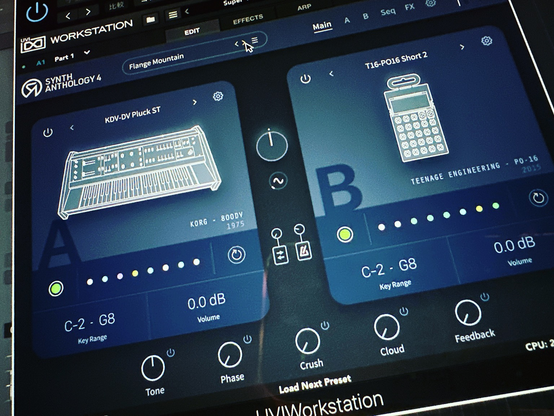Click layer B key range C-2 - G8

[389, 268]
